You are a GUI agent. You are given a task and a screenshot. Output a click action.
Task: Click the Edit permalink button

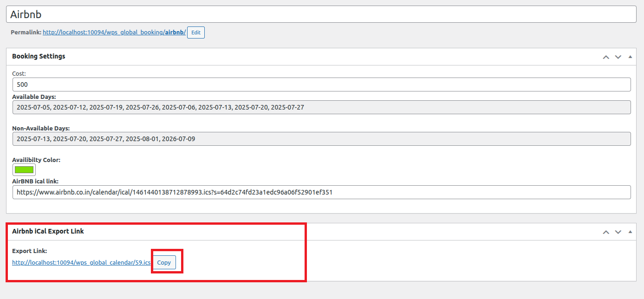point(195,32)
